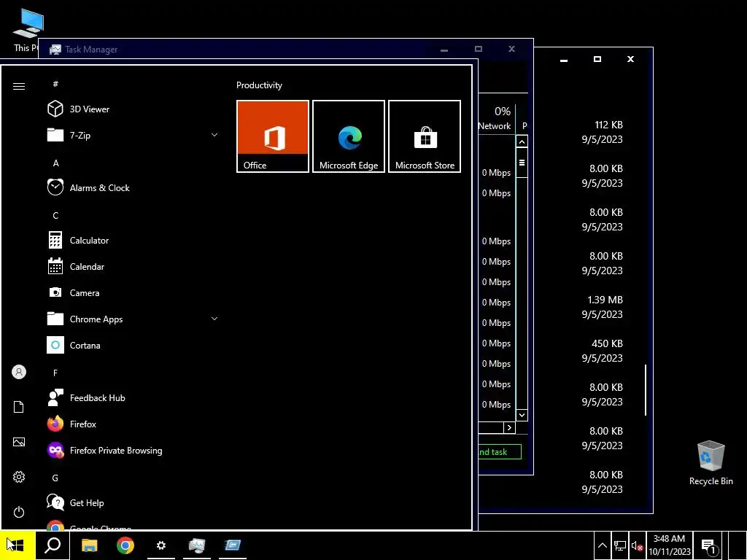Select the 1.39 MB entry in back window
Screen dimensions: 747x560
click(602, 307)
